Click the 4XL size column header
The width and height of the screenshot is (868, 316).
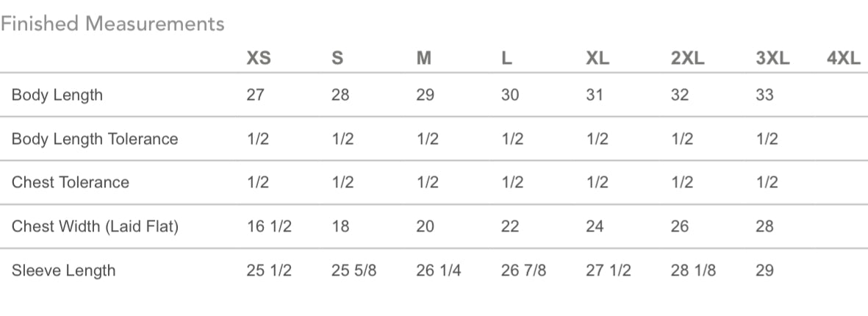click(843, 59)
